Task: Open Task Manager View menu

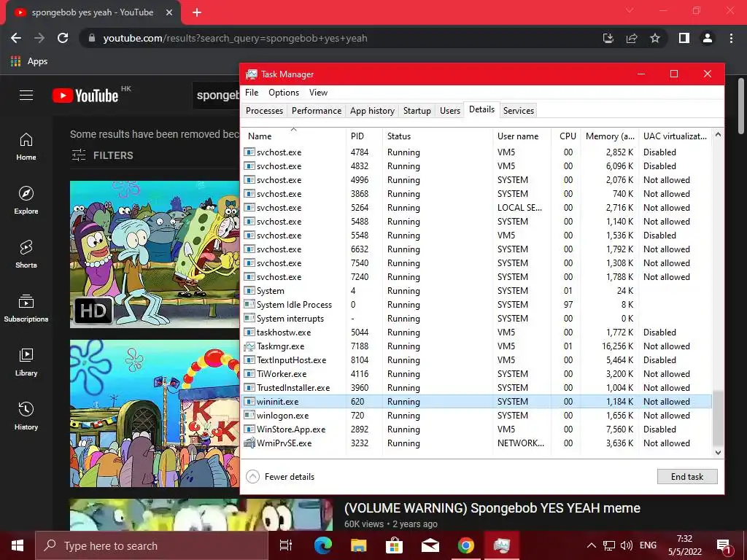Action: [318, 93]
